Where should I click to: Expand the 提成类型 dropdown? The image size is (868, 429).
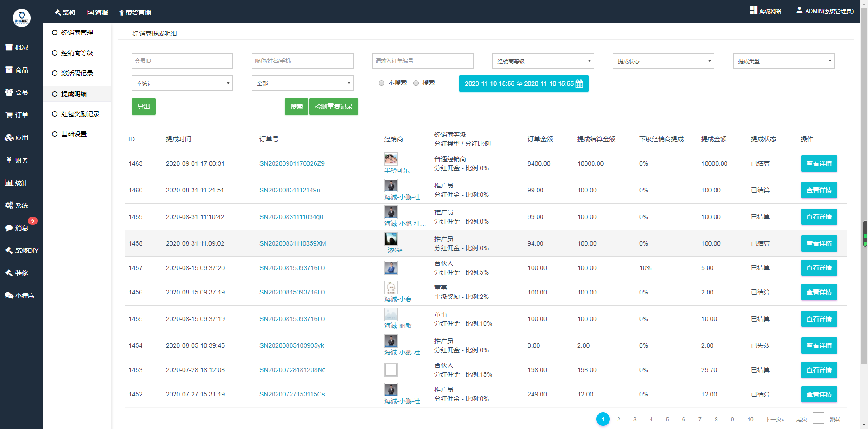point(783,61)
